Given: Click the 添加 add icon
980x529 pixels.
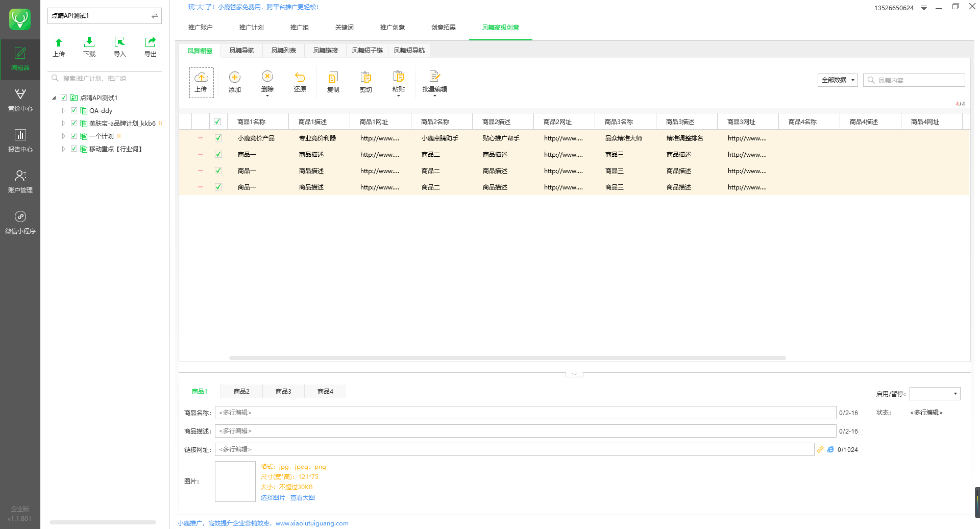Looking at the screenshot, I should tap(235, 77).
